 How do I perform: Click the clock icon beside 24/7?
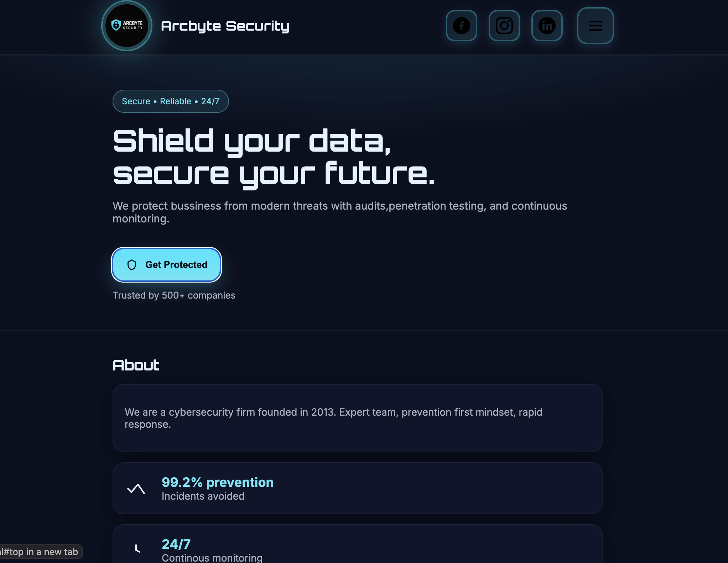click(x=137, y=549)
